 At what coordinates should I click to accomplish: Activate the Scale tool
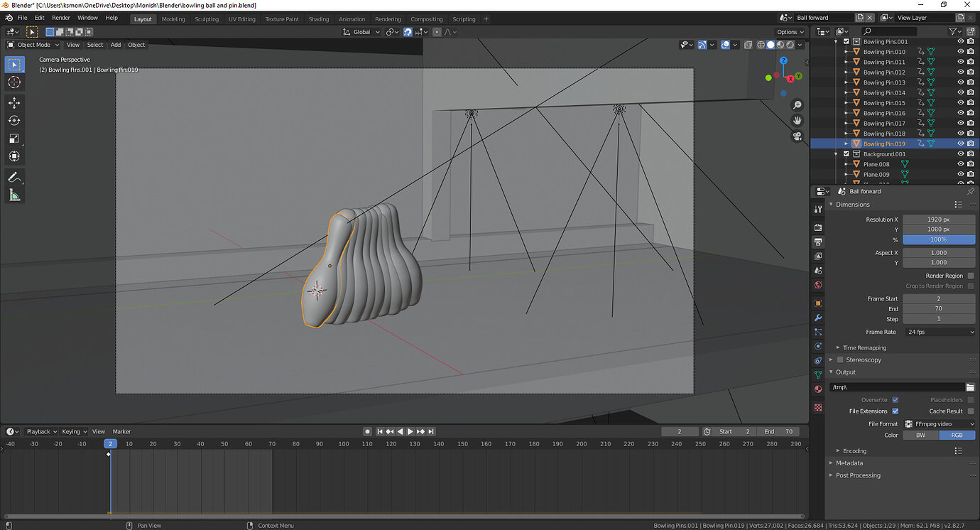(14, 139)
